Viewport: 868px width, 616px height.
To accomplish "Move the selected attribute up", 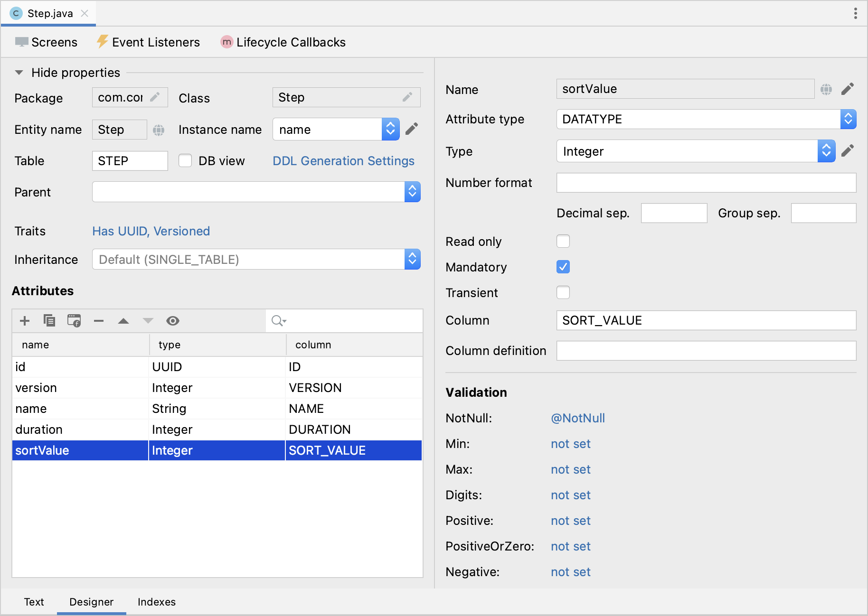I will (x=123, y=321).
